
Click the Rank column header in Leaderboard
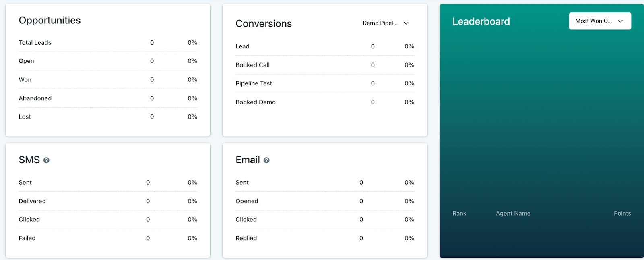pos(459,214)
